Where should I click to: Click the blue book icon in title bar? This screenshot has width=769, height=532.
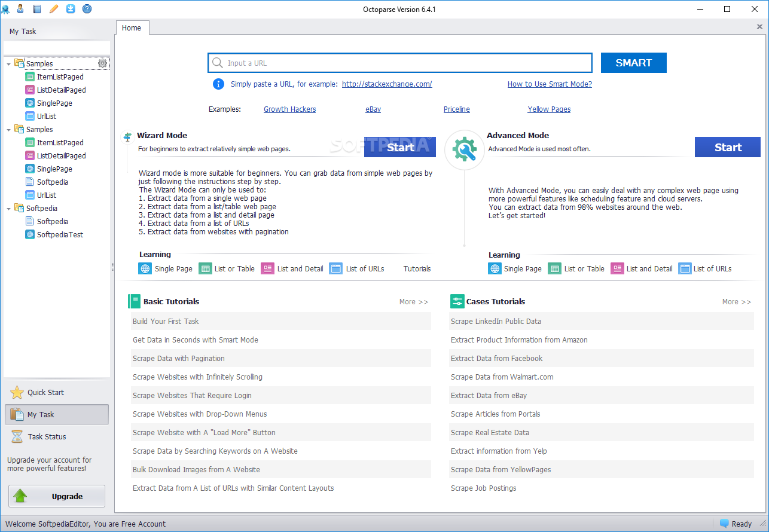pyautogui.click(x=37, y=8)
